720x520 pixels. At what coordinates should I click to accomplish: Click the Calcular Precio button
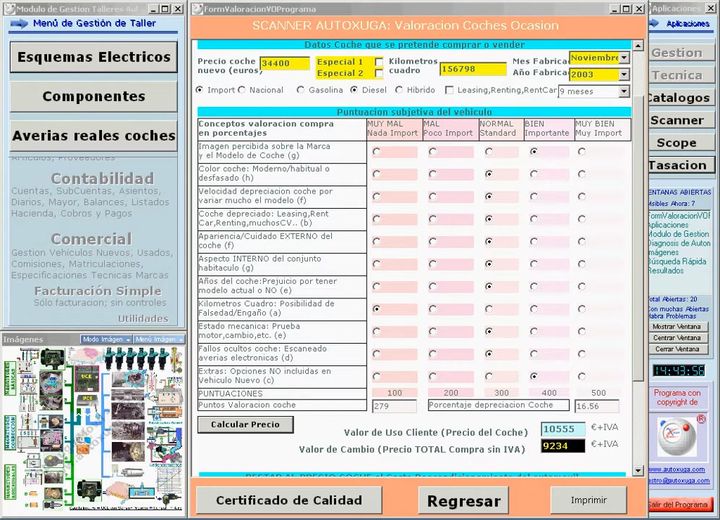[x=245, y=424]
